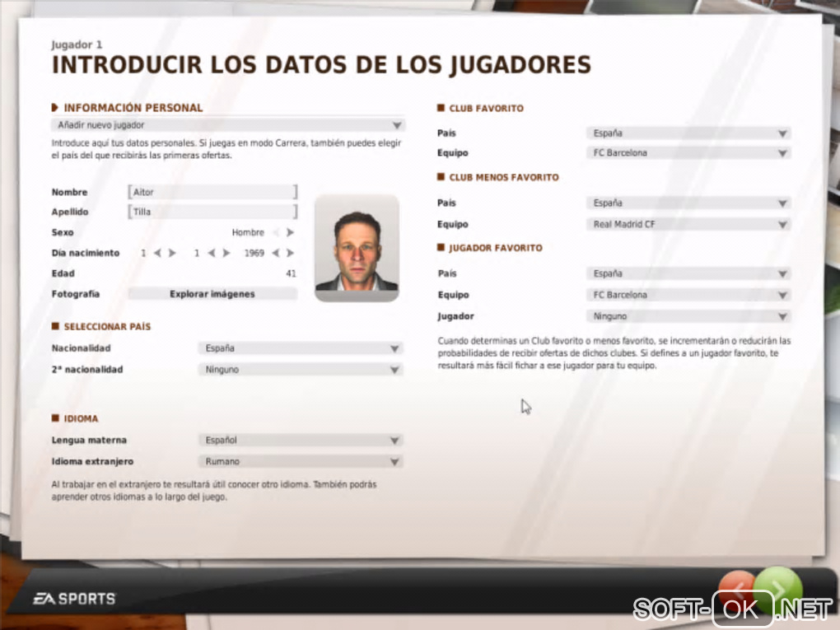Increase the birth month value
Viewport: 840px width, 630px height.
(226, 253)
